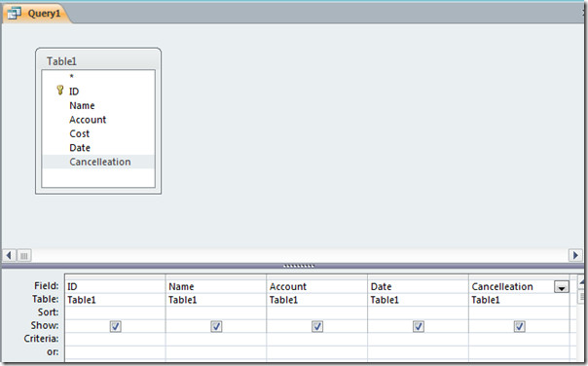Viewport: 588px width, 366px height.
Task: Select Cancelleation field in Table1 list
Action: tap(98, 162)
